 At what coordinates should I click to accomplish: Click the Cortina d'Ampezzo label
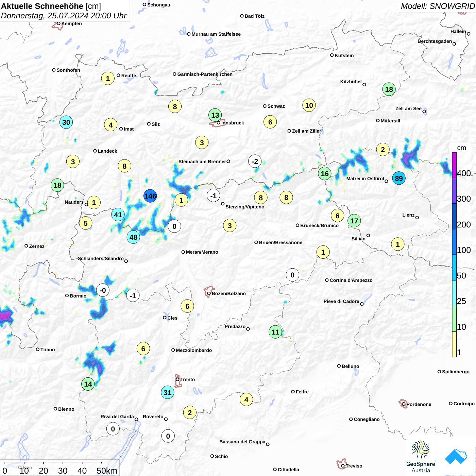coord(351,280)
